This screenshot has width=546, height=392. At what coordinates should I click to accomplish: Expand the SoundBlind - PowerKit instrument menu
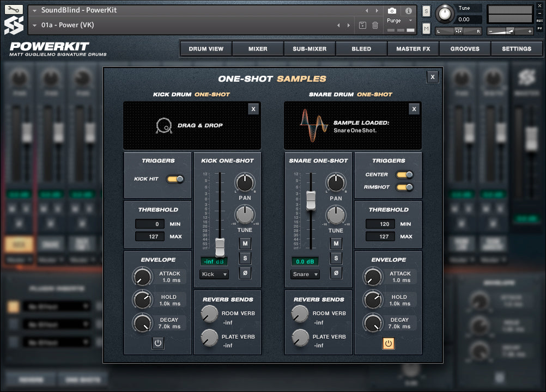click(34, 11)
